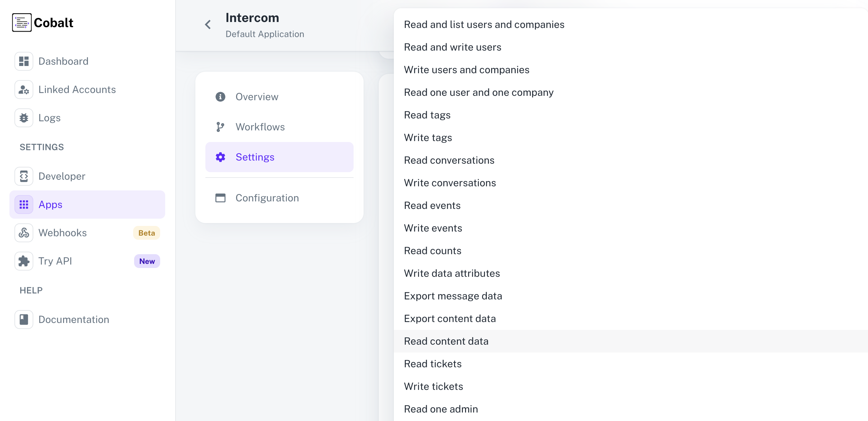Click the Cobalt logo icon
Screen dimensions: 868x421
pos(22,23)
